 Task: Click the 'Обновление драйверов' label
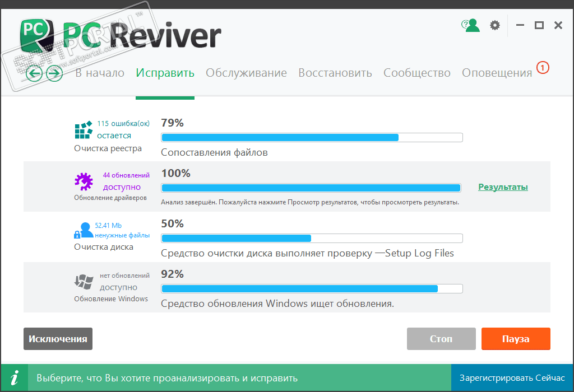pos(110,198)
